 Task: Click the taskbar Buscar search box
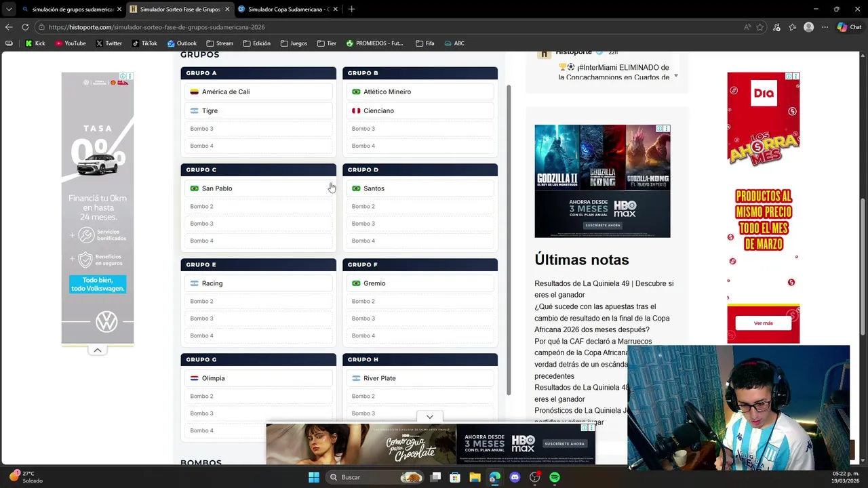click(x=374, y=477)
